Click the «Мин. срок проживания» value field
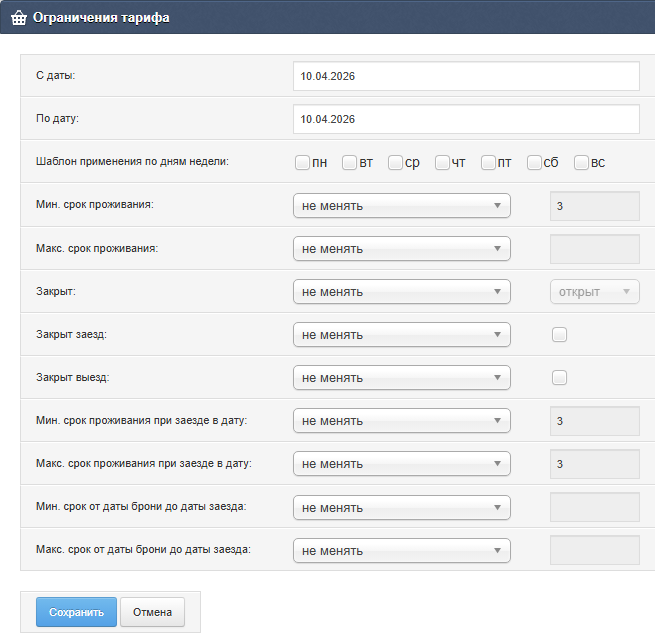The image size is (655, 641). point(594,206)
